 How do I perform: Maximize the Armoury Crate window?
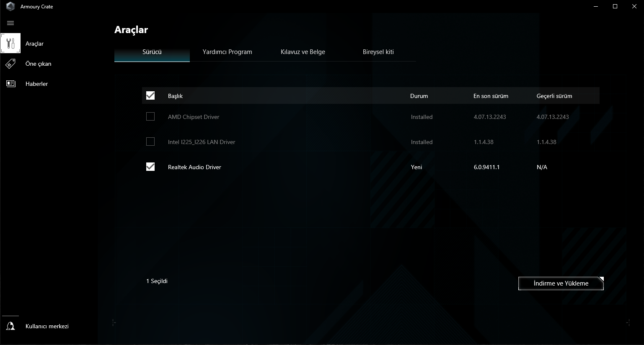615,6
